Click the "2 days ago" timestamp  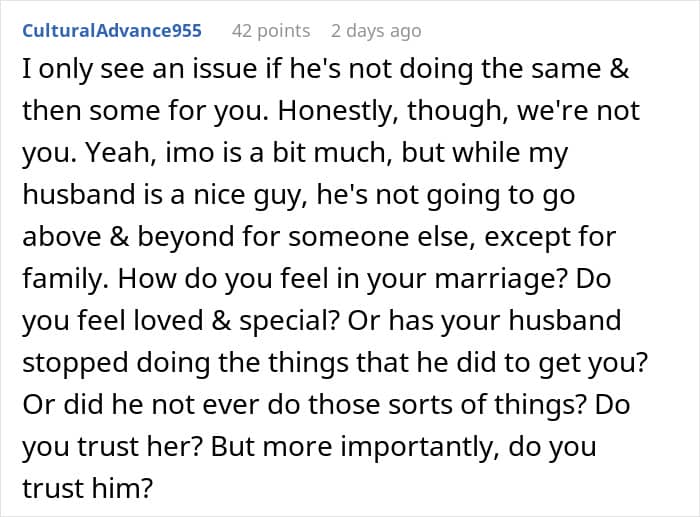376,31
